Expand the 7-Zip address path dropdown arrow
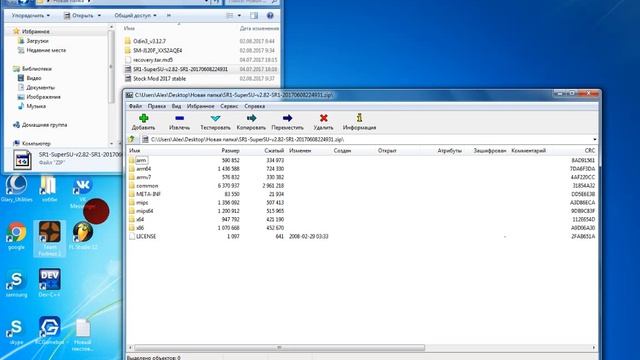Viewport: 640px width, 360px height. pos(594,140)
